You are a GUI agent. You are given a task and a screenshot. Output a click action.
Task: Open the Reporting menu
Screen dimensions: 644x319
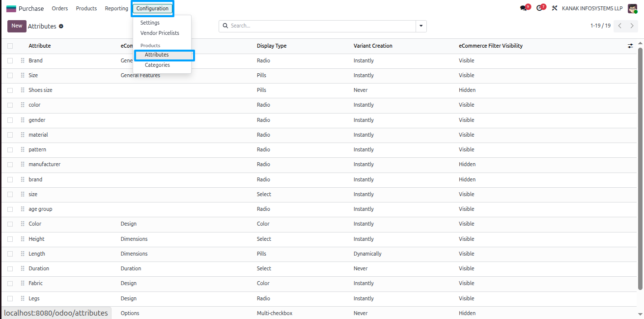tap(116, 8)
